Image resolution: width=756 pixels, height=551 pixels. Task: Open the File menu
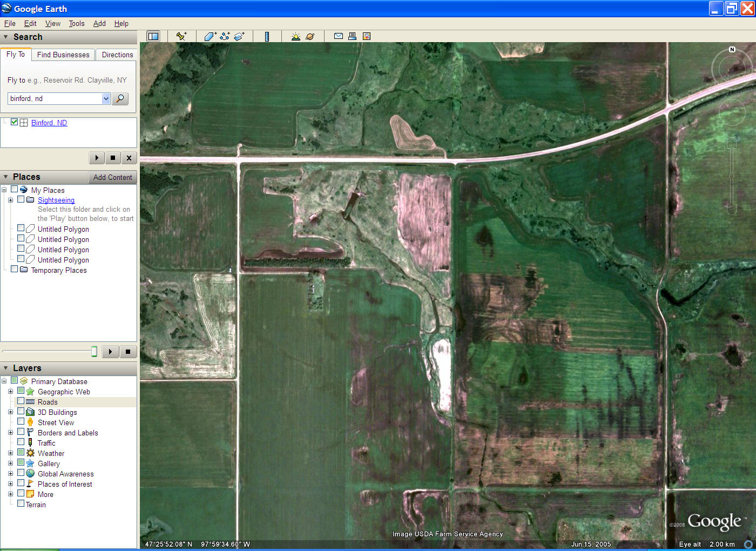click(x=10, y=23)
